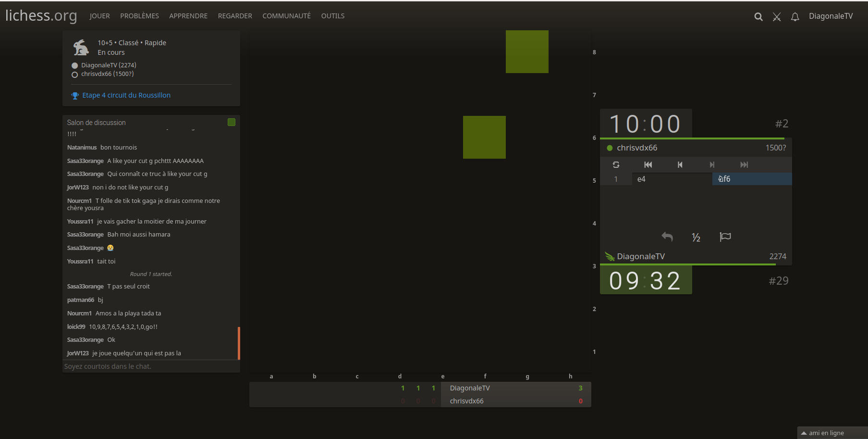Go to lichess.org home logo
Image resolution: width=868 pixels, height=439 pixels.
tap(41, 15)
